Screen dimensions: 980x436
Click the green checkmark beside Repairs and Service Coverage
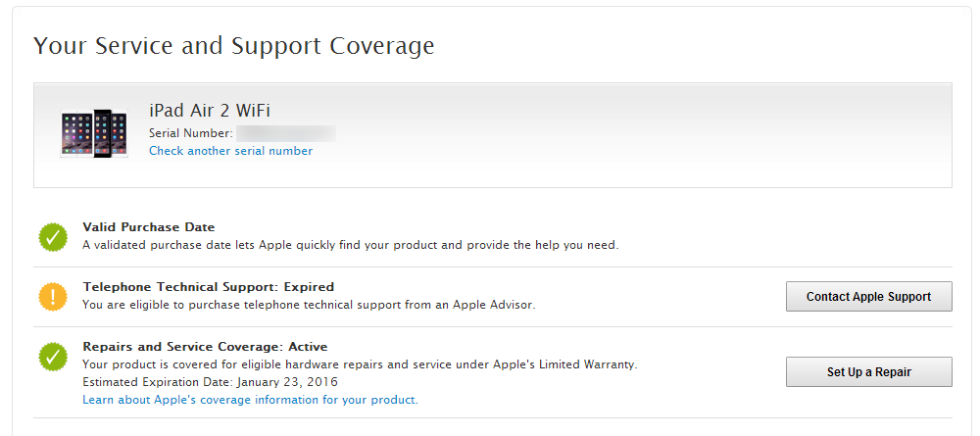click(53, 356)
